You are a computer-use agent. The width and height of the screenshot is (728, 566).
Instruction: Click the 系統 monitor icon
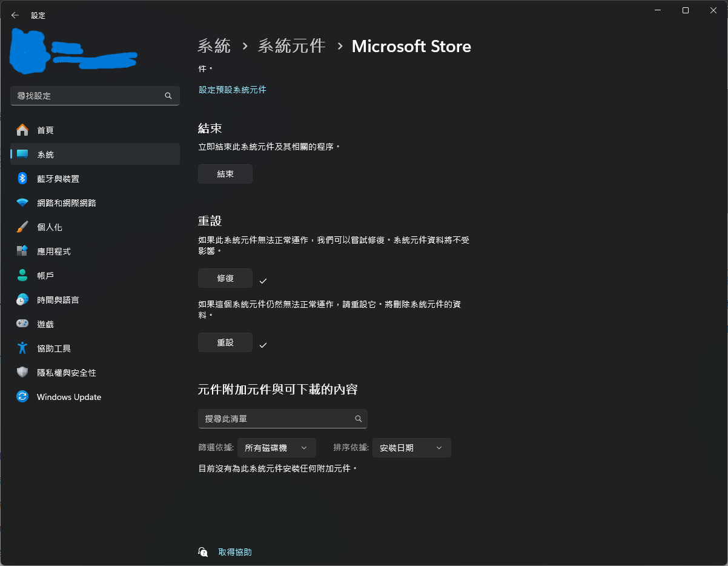[x=22, y=154]
